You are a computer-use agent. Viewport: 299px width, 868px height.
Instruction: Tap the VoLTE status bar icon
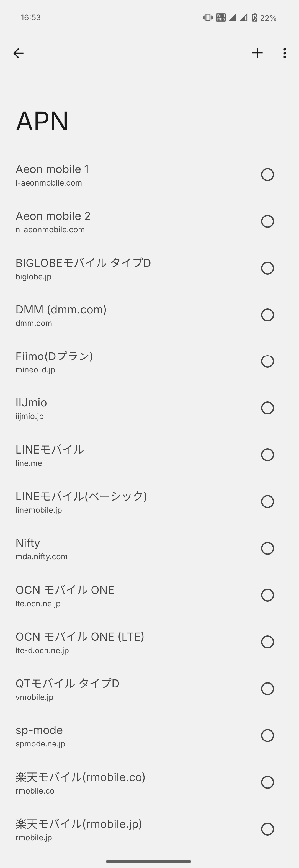(x=221, y=17)
